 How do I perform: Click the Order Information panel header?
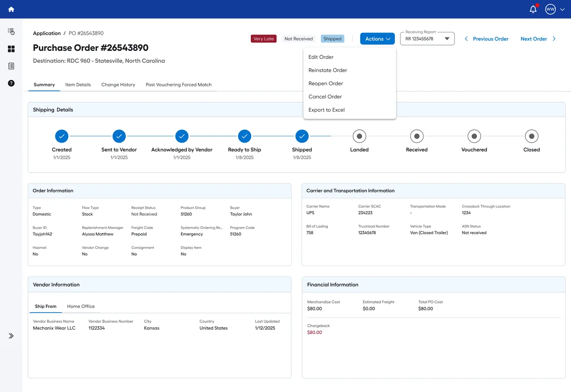pos(159,191)
